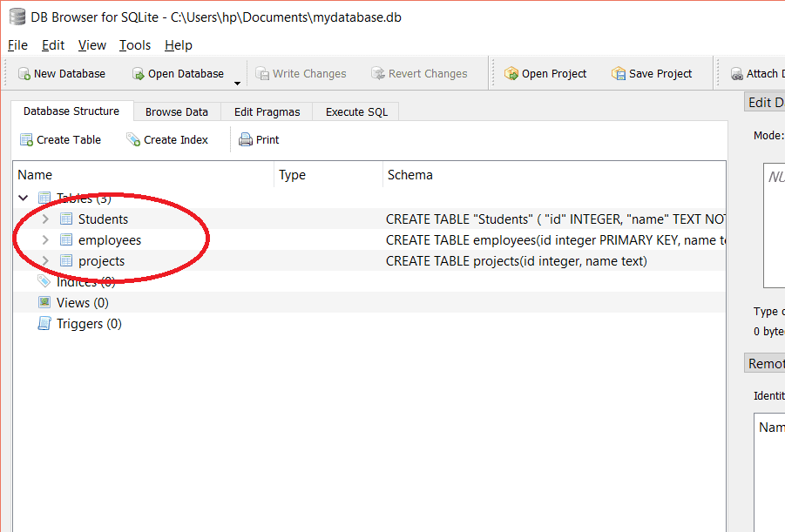Click the Open Project icon
This screenshot has height=532, width=785.
pos(511,74)
